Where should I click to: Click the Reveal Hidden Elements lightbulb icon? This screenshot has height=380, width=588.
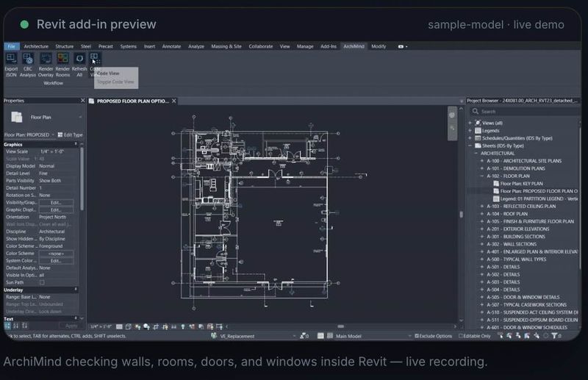click(183, 327)
